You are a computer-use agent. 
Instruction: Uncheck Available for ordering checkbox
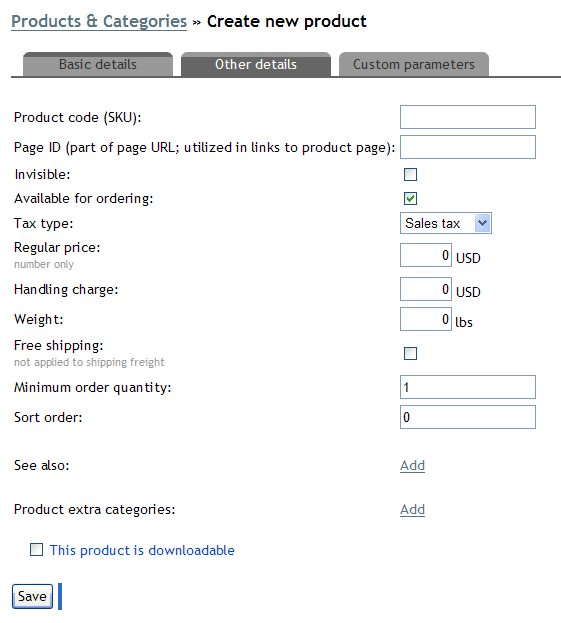point(410,198)
